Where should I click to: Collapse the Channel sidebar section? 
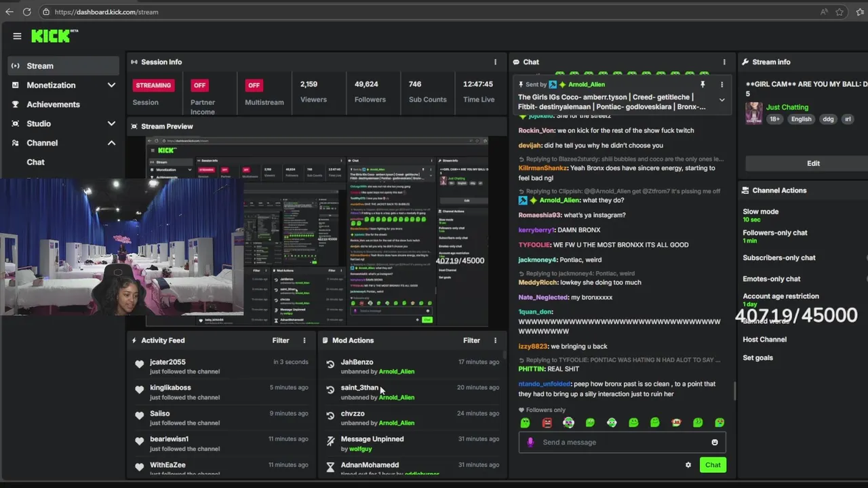pyautogui.click(x=111, y=143)
